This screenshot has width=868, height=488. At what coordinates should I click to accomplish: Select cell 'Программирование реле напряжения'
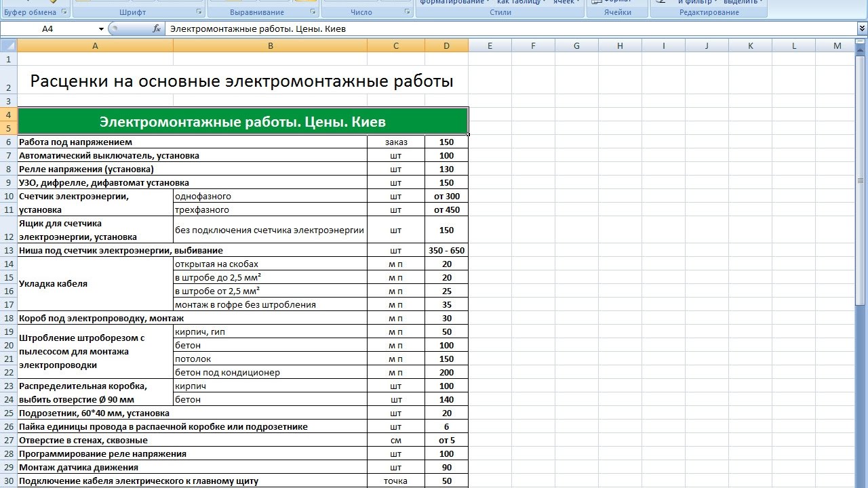(192, 453)
